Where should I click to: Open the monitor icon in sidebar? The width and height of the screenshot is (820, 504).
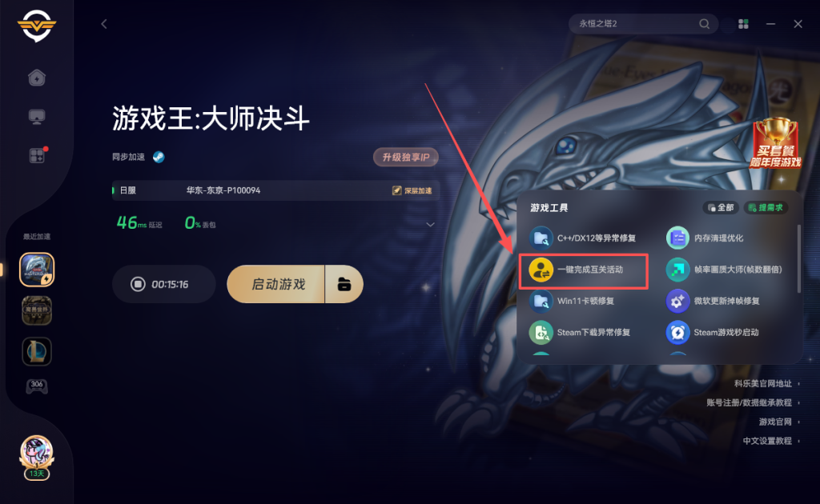(x=37, y=117)
